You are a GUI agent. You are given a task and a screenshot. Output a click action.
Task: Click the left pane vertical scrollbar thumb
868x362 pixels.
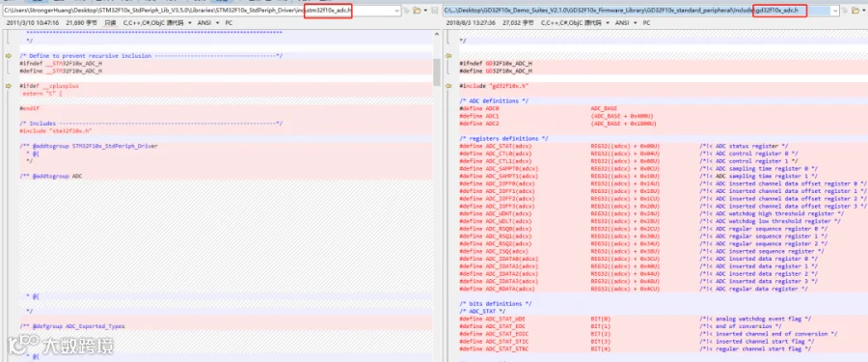436,72
